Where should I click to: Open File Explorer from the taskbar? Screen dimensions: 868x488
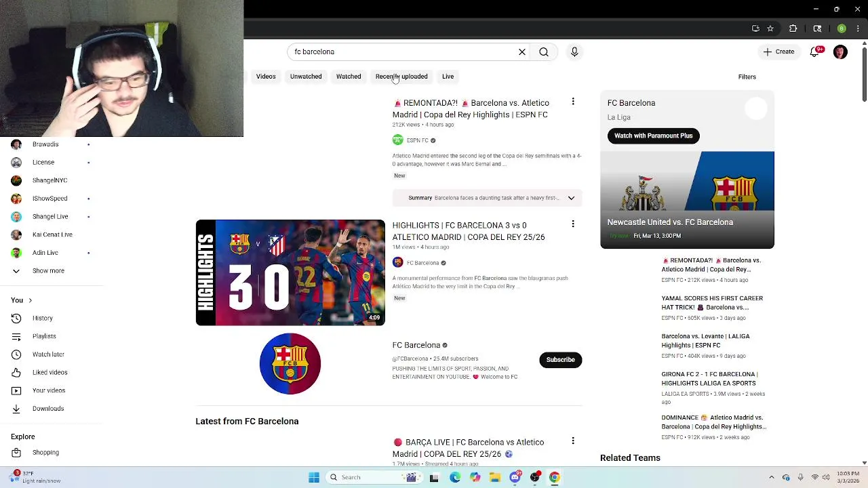[495, 477]
